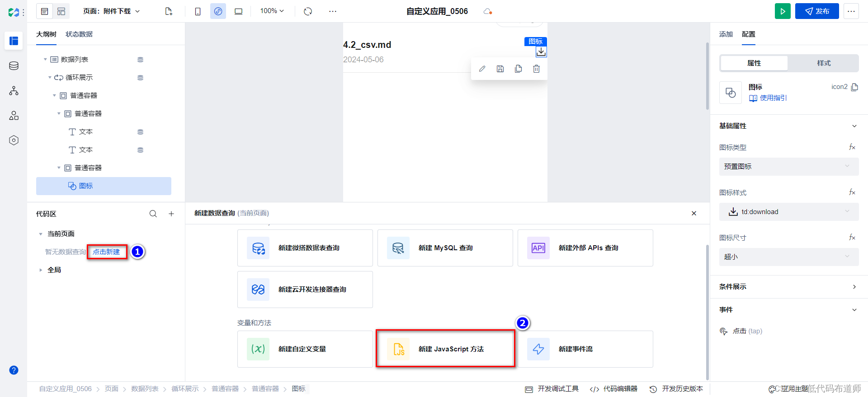Select the 属性 segment tab
Image resolution: width=868 pixels, height=397 pixels.
[x=754, y=63]
